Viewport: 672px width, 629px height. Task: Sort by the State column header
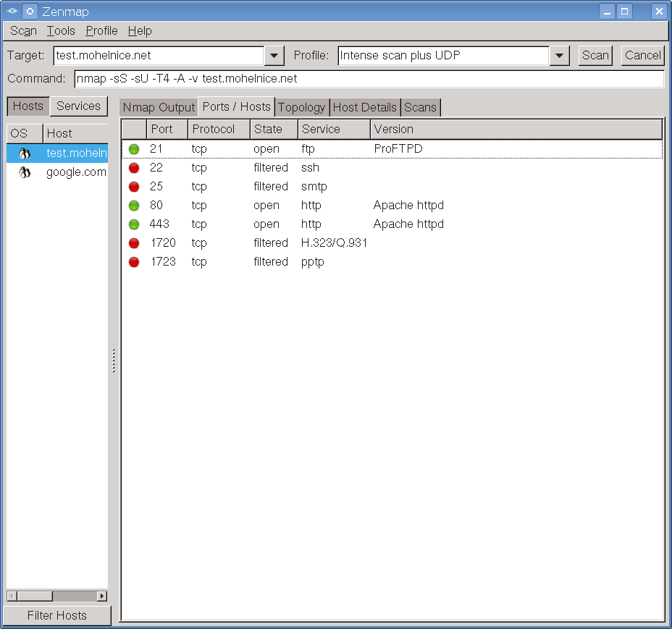274,130
